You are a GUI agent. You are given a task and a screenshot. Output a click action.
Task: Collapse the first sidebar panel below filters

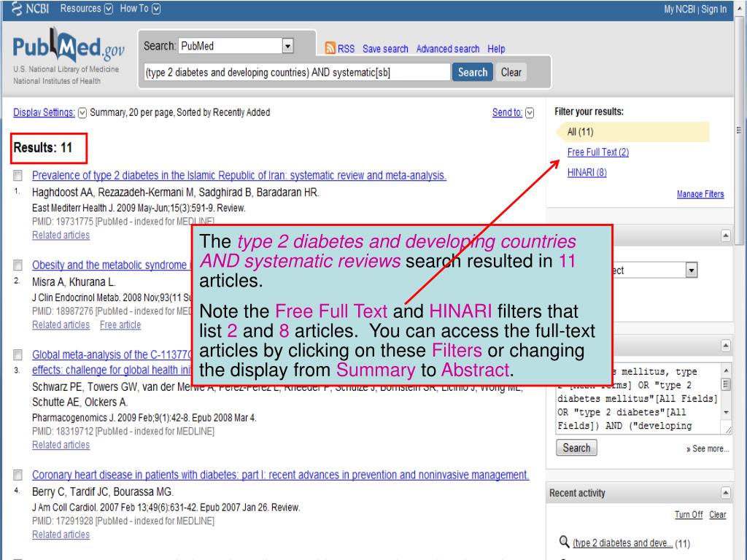click(725, 236)
